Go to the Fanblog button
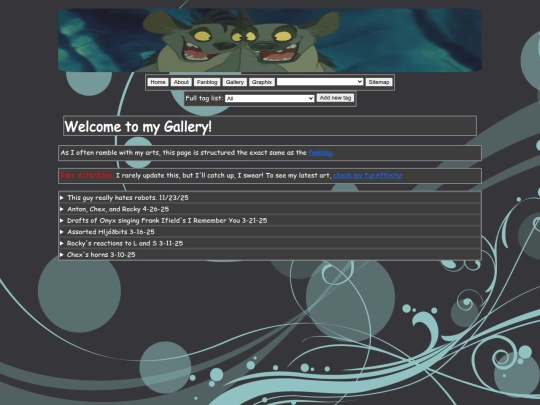 tap(207, 82)
